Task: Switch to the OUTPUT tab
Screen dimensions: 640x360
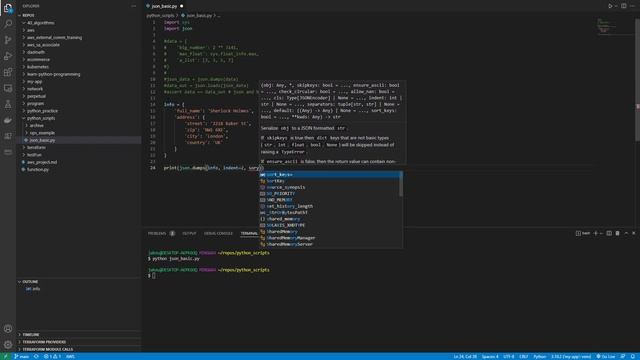Action: [x=189, y=233]
